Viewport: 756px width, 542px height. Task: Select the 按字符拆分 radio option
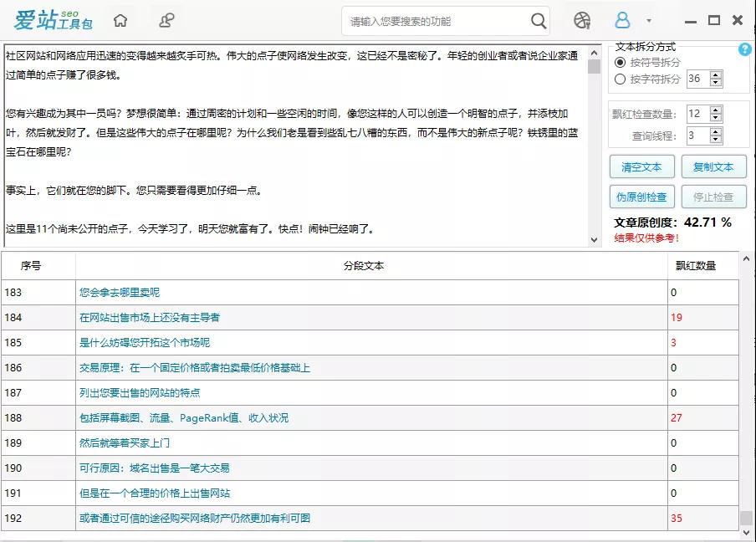[620, 79]
